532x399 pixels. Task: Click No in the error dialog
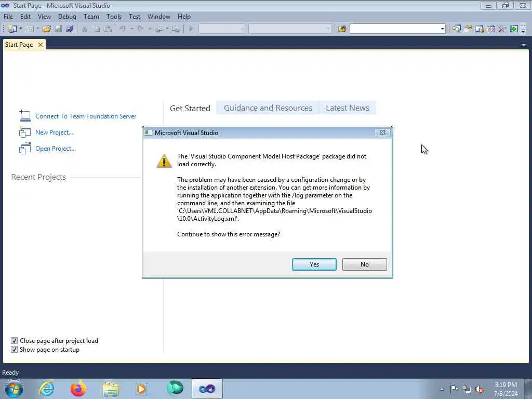point(364,264)
